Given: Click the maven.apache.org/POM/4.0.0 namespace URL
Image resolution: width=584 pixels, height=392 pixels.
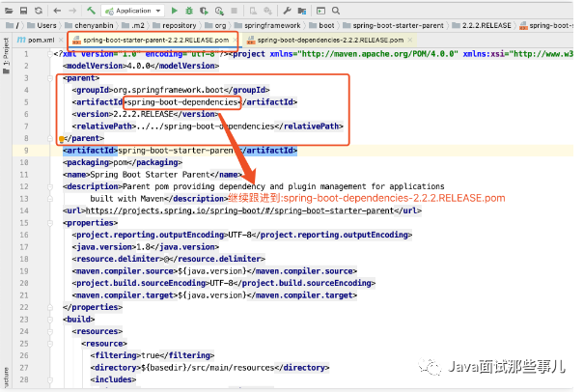Looking at the screenshot, I should click(377, 54).
